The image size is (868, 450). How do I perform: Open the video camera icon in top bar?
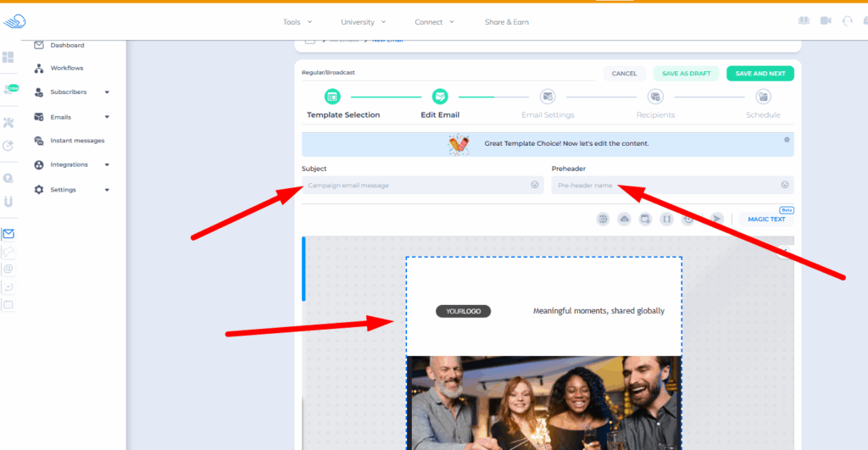[826, 21]
